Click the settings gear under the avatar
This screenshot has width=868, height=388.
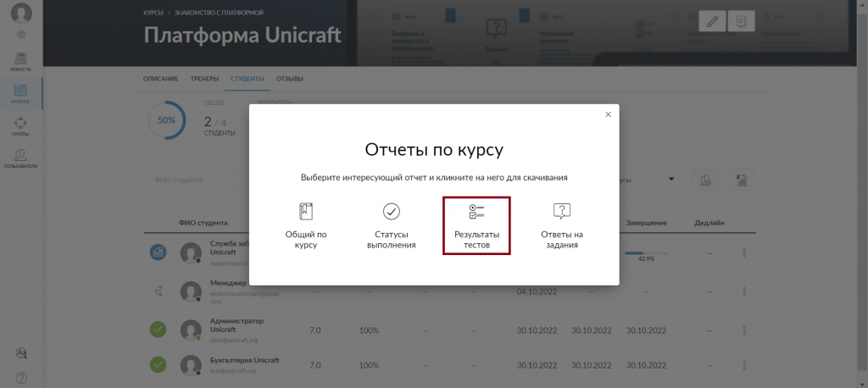(21, 35)
